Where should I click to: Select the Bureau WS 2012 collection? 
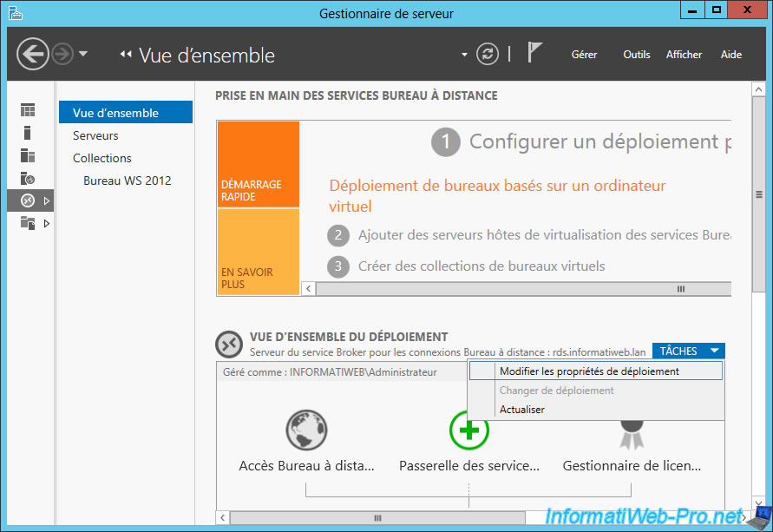tap(128, 181)
